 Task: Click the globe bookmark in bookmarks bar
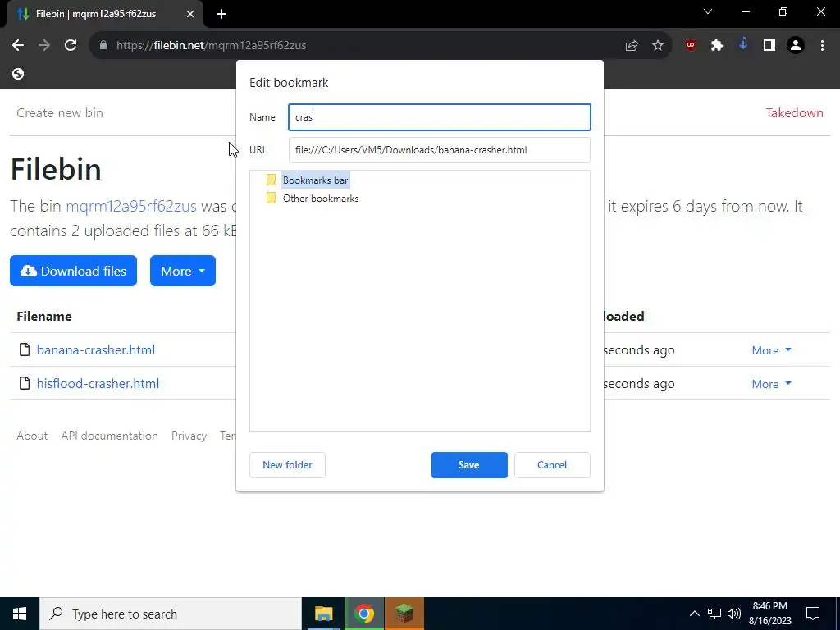tap(18, 74)
